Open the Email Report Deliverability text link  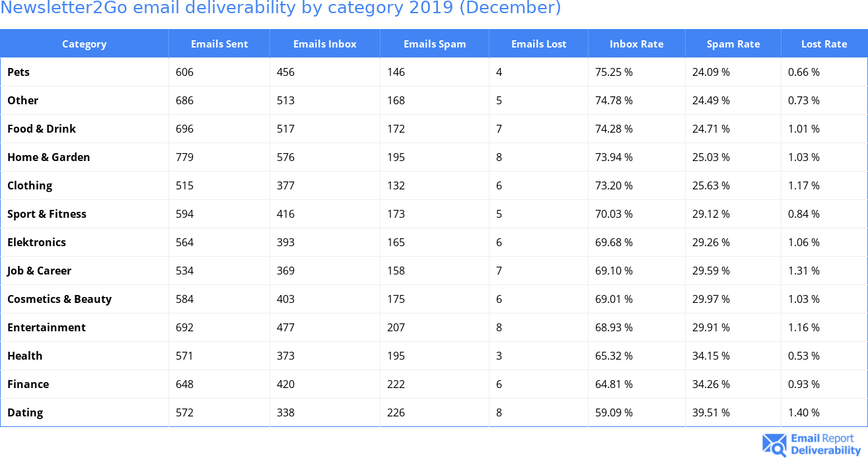825,445
